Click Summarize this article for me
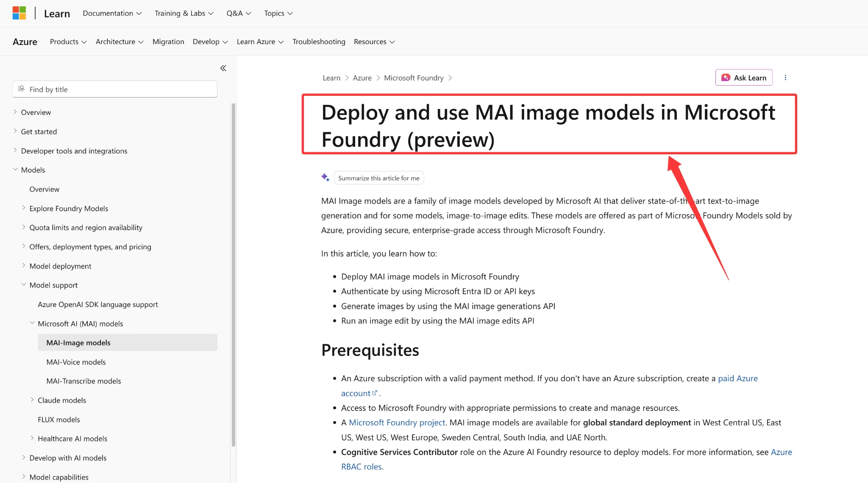Viewport: 868px width, 483px height. tap(378, 178)
